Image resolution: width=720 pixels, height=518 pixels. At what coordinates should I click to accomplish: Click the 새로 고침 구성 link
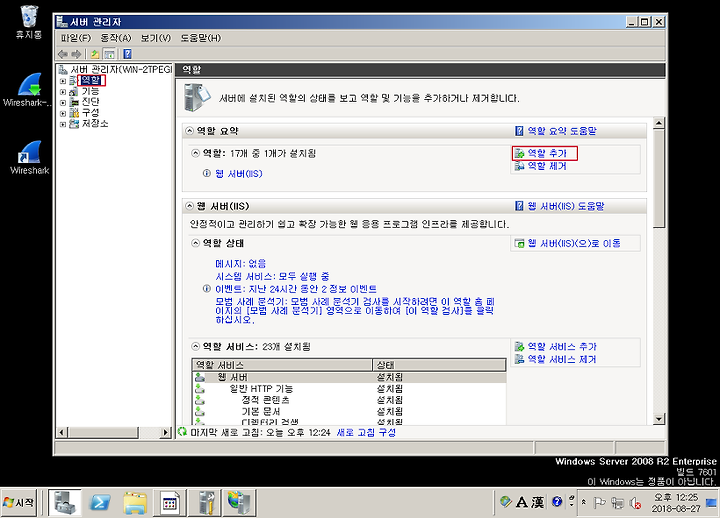click(366, 432)
